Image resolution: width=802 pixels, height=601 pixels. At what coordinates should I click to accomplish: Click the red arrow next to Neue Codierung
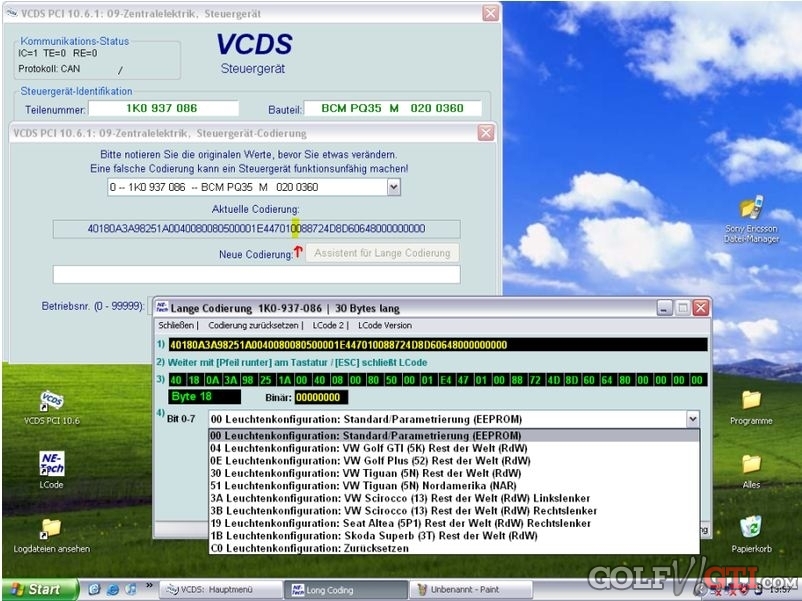pos(298,253)
